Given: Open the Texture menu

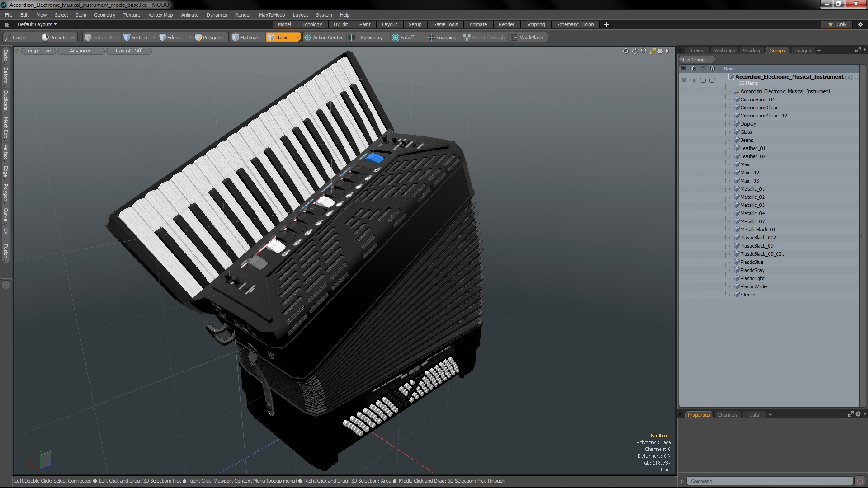Looking at the screenshot, I should (x=132, y=15).
